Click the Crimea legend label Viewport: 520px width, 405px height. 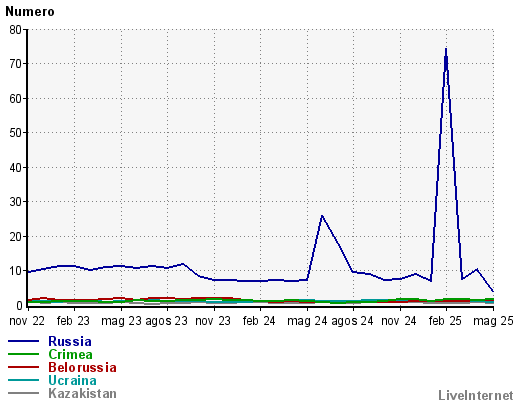[x=70, y=354]
